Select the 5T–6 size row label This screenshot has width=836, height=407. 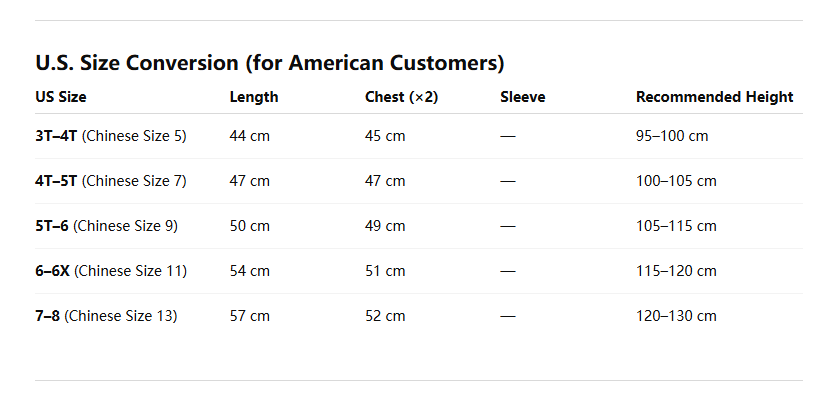[x=106, y=226]
